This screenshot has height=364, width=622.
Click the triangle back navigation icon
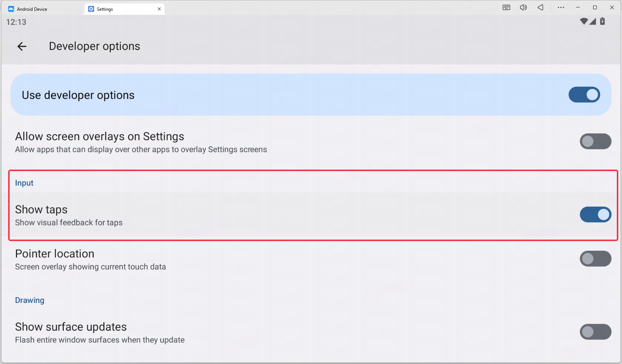point(540,7)
